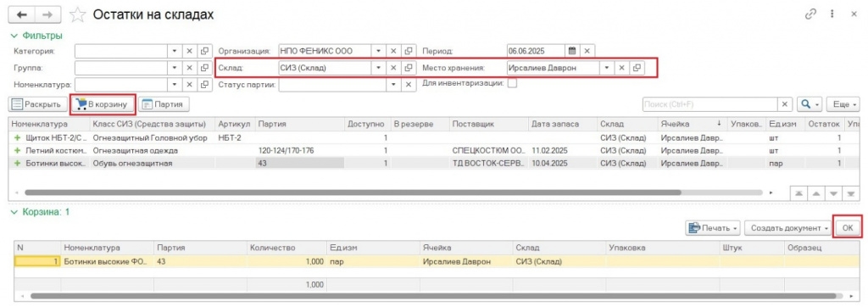Toggle the Для инвентаризации checkbox
The image size is (868, 307).
point(512,84)
